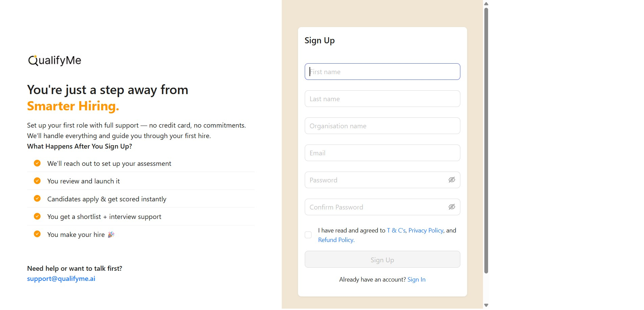
Task: Click the checkmark beside "You get a shortlist"
Action: pos(37,216)
